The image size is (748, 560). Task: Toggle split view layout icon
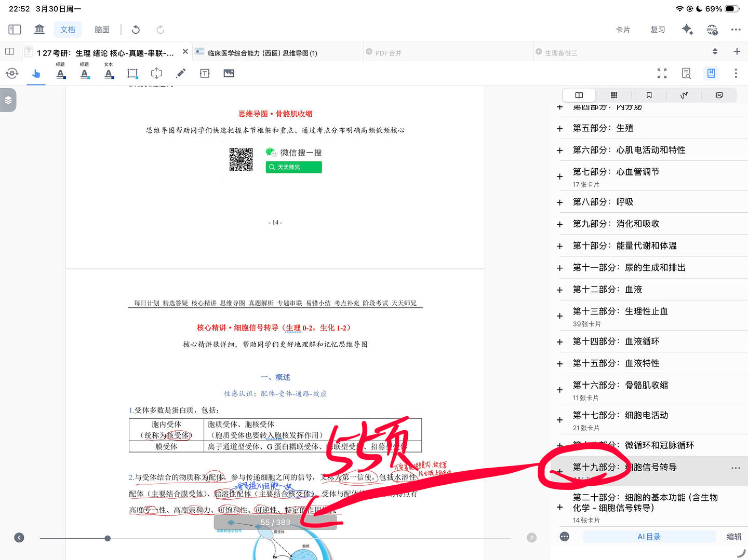pos(9,51)
